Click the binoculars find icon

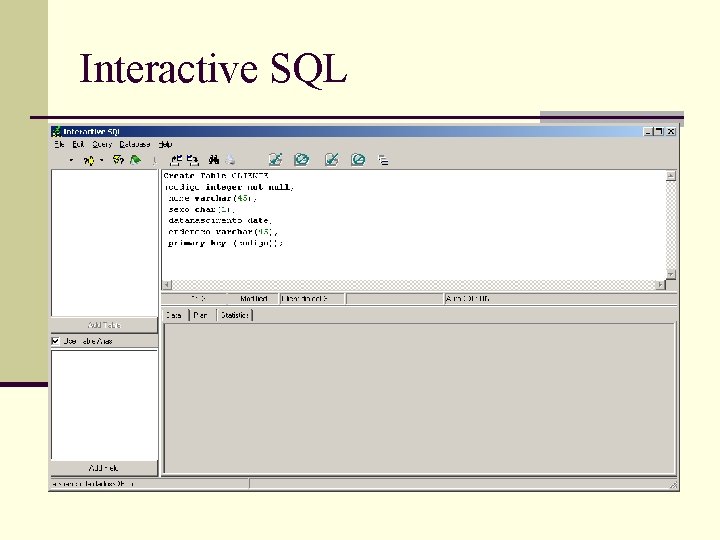click(x=214, y=160)
